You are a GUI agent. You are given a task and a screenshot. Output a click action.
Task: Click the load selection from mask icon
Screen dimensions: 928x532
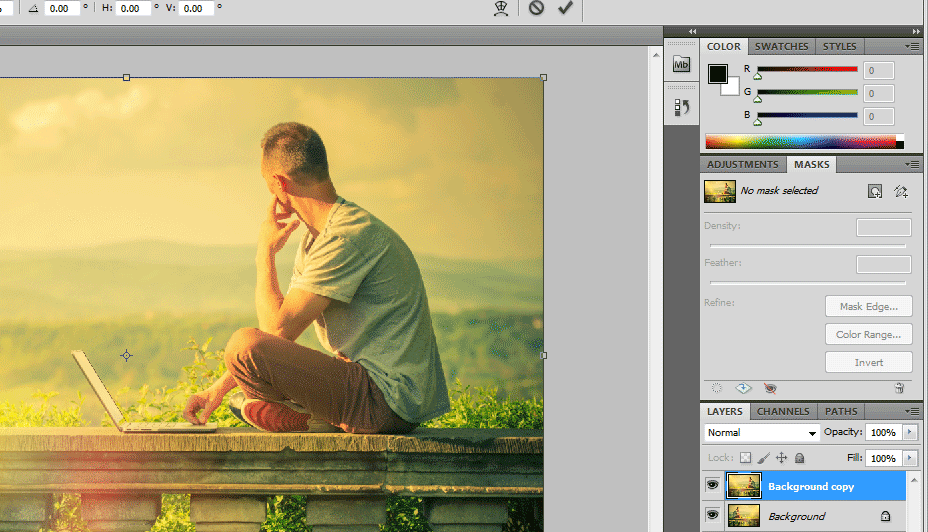coord(717,388)
